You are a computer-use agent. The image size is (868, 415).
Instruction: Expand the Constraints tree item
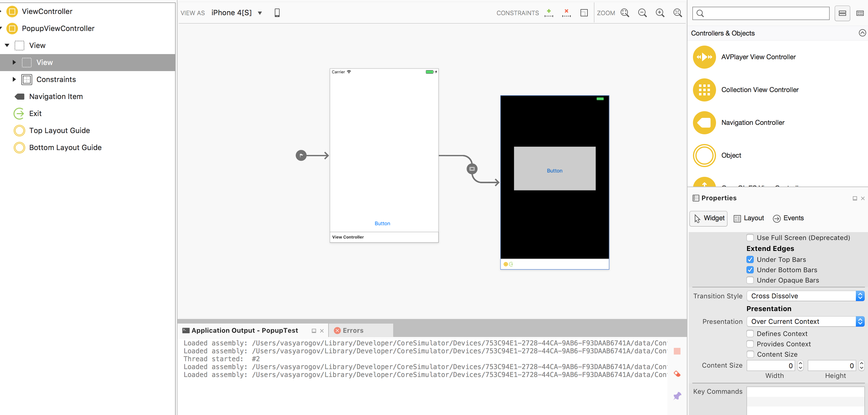tap(13, 79)
